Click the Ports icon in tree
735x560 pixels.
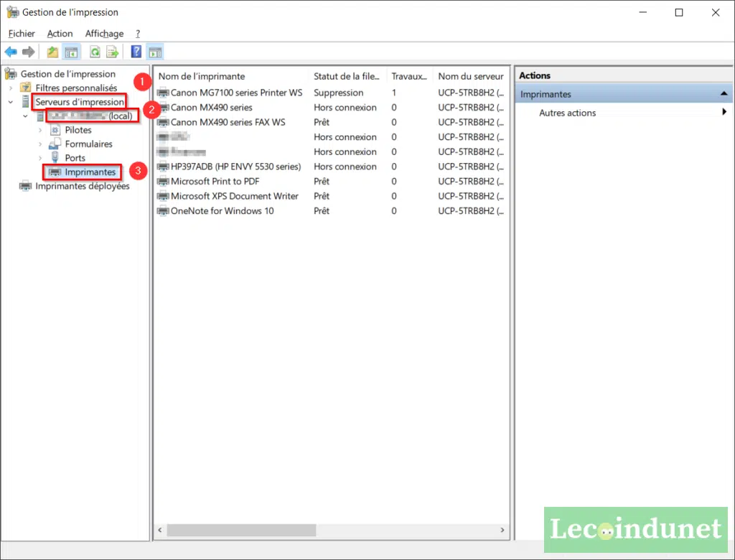55,157
